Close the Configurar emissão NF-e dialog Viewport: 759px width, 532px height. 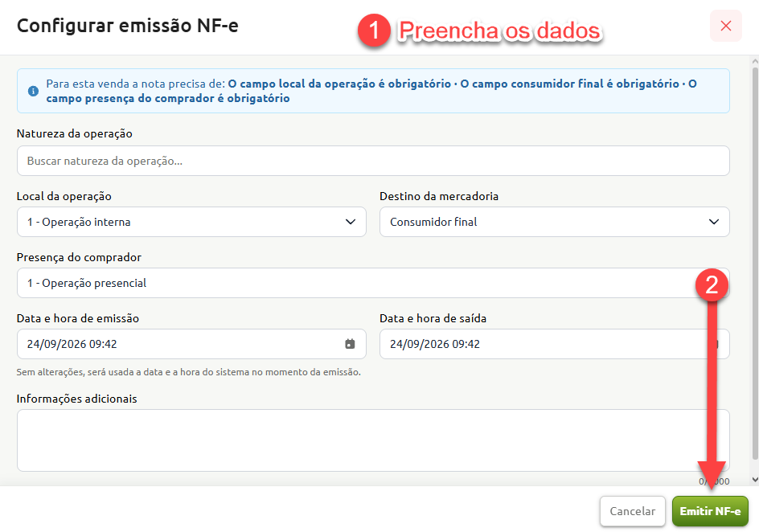coord(725,26)
